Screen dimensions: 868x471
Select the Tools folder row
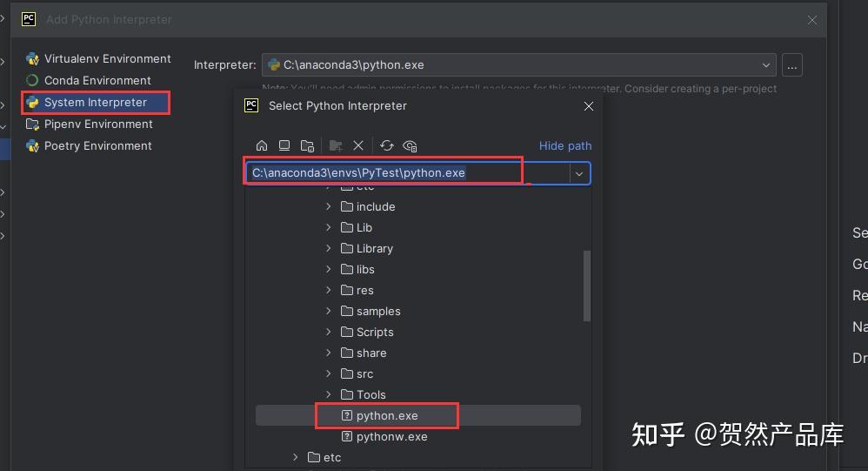(x=418, y=394)
